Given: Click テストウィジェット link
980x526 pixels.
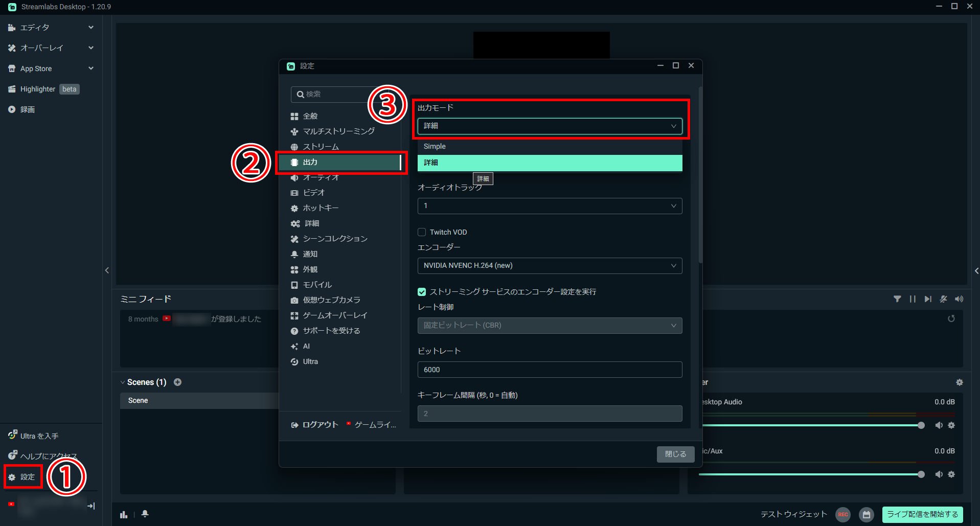Looking at the screenshot, I should click(x=793, y=514).
